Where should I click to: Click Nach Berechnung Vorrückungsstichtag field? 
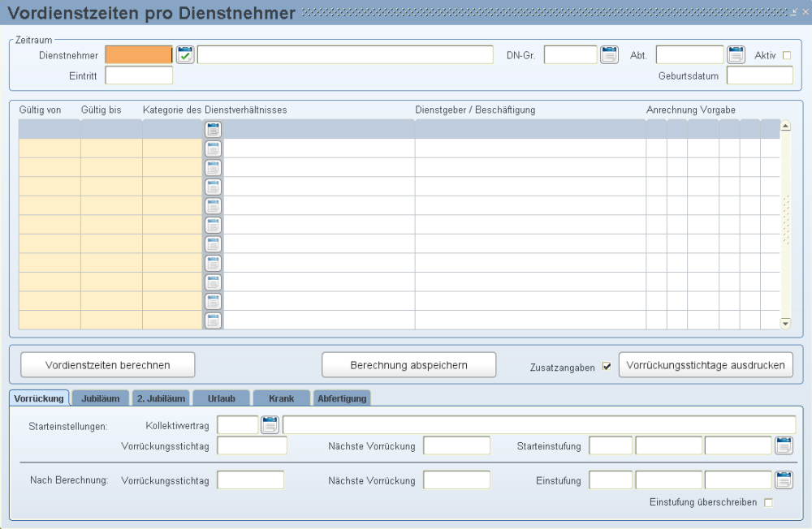[x=251, y=480]
